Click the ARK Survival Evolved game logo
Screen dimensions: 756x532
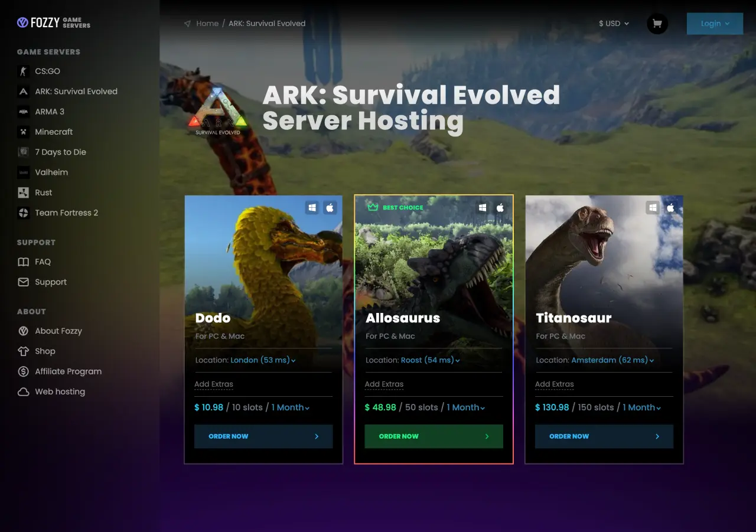[x=218, y=112]
